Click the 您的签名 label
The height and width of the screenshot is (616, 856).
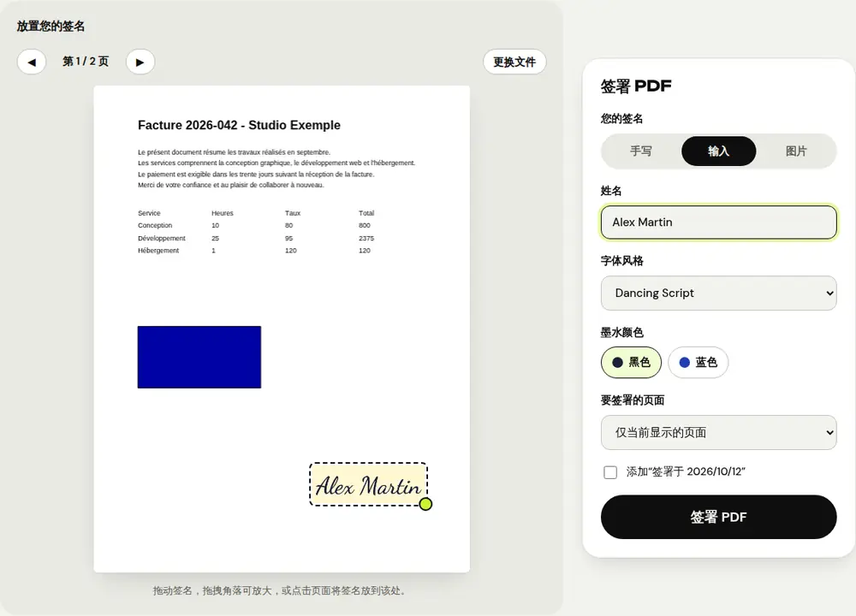click(x=621, y=118)
